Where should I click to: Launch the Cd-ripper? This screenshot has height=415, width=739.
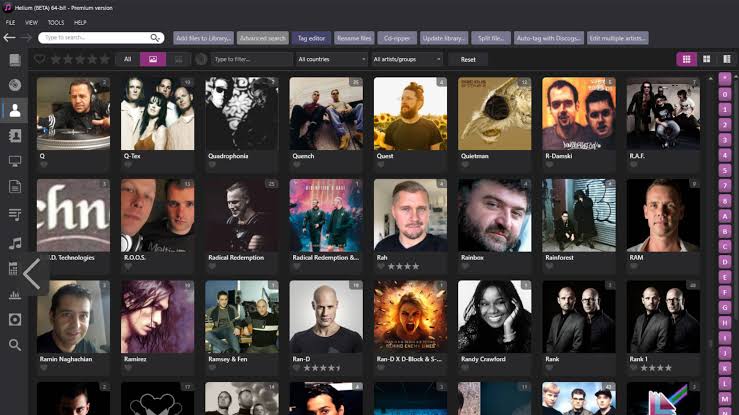pyautogui.click(x=397, y=38)
